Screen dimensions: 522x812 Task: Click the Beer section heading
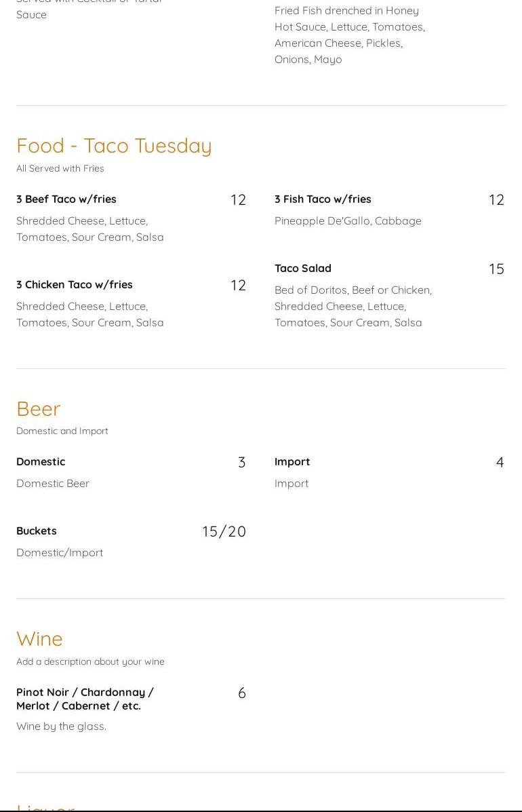[39, 408]
